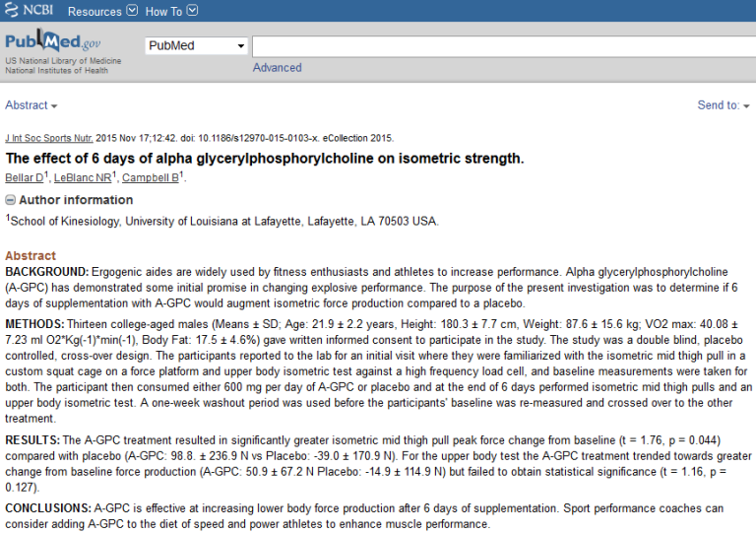Click the US National Library of Medicine text

click(63, 61)
